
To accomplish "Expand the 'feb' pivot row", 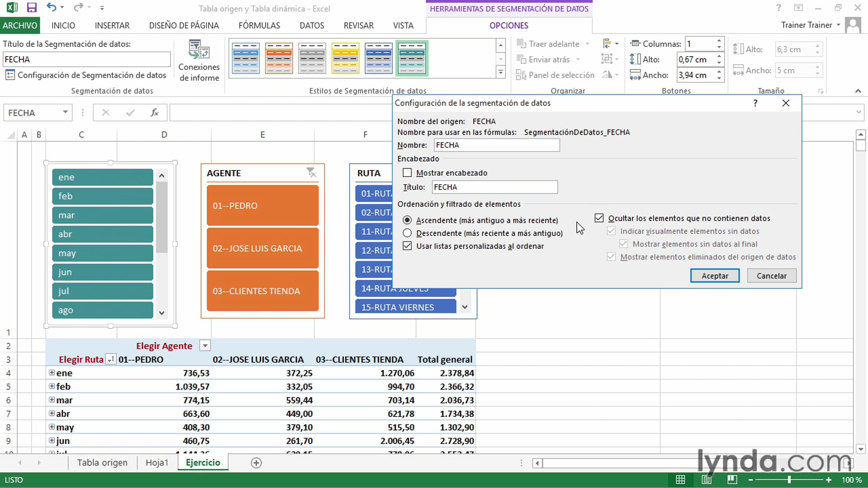I will pyautogui.click(x=52, y=386).
